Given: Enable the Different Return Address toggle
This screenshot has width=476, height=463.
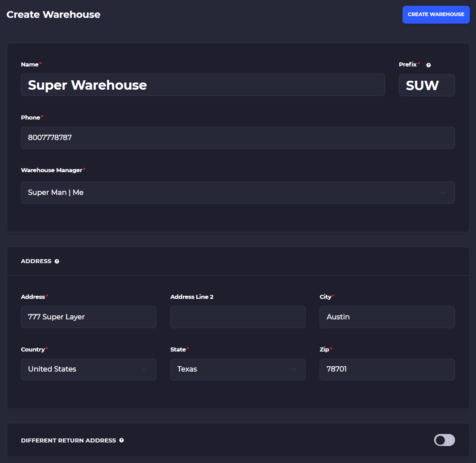Looking at the screenshot, I should pos(444,440).
